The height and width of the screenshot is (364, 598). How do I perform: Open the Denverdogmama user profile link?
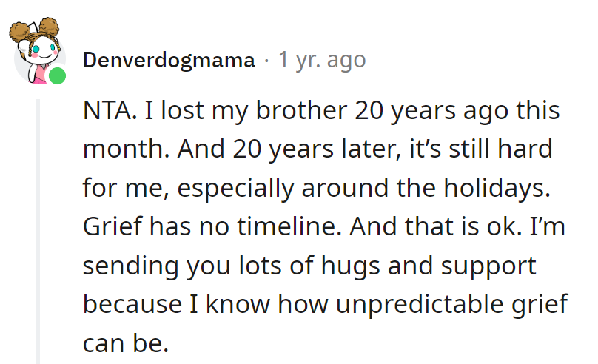(x=169, y=60)
